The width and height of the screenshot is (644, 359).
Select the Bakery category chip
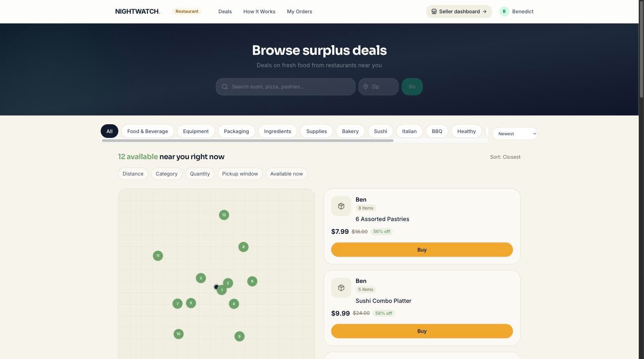tap(350, 131)
